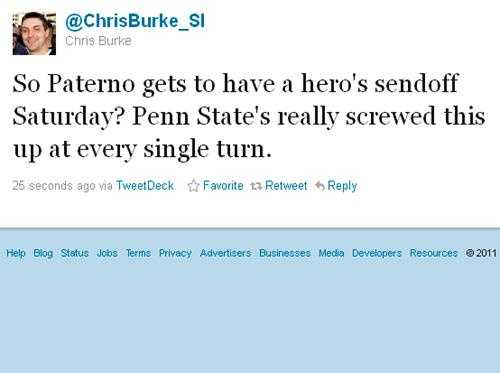Click the Retweet arrows icon
500x373 pixels.
(x=256, y=186)
